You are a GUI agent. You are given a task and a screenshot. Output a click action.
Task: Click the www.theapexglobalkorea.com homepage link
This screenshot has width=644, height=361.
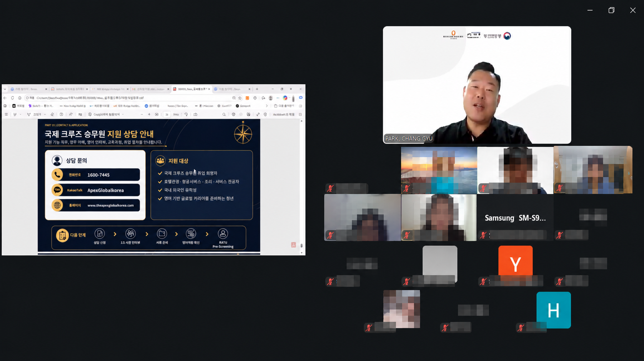[111, 205]
